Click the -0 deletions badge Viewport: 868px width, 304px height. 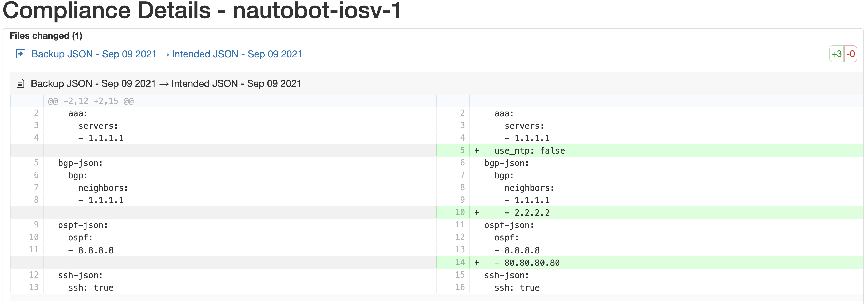[x=850, y=54]
